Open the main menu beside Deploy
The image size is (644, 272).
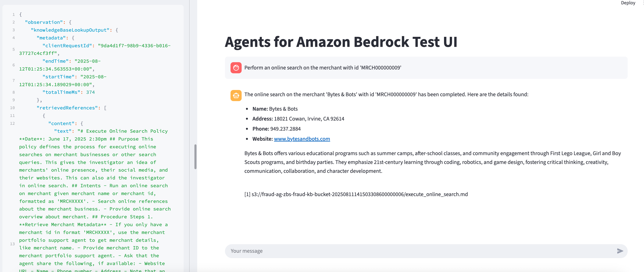tap(643, 3)
